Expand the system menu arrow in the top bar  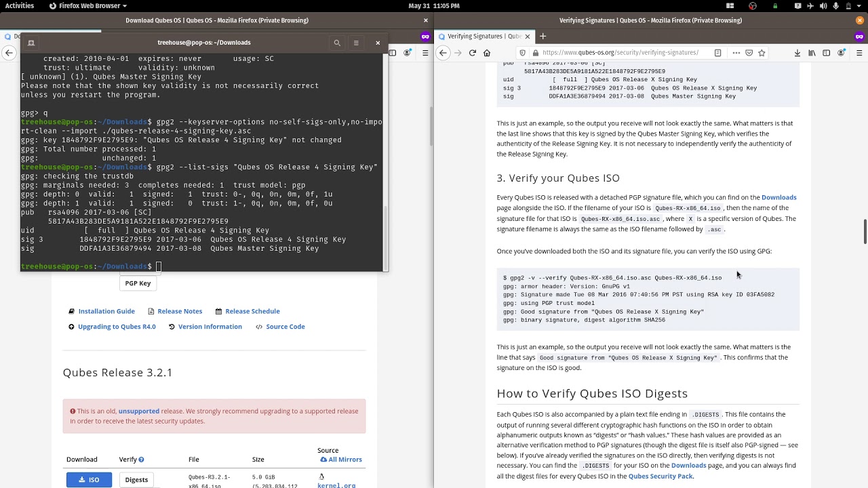point(860,5)
